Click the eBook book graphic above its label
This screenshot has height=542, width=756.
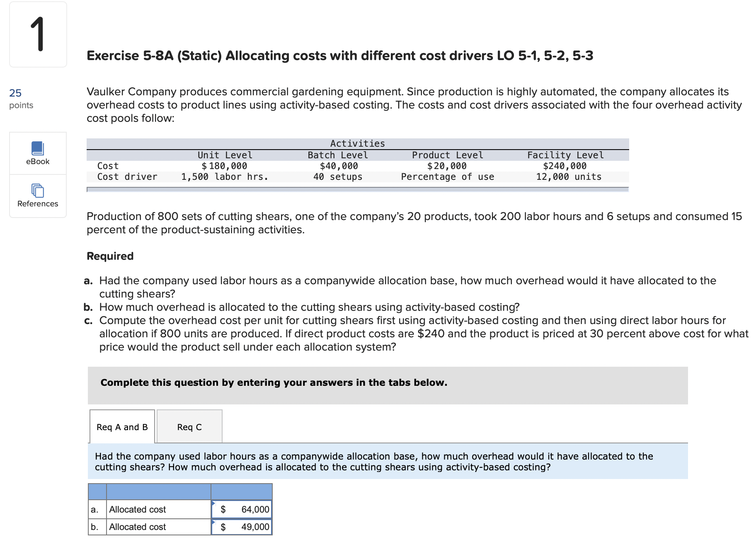tap(37, 149)
